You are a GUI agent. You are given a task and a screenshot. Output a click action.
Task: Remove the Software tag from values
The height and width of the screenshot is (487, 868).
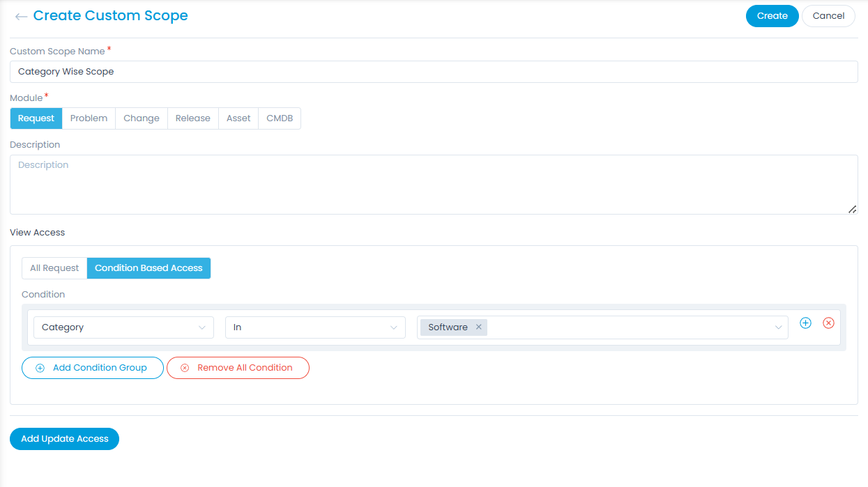(x=479, y=327)
